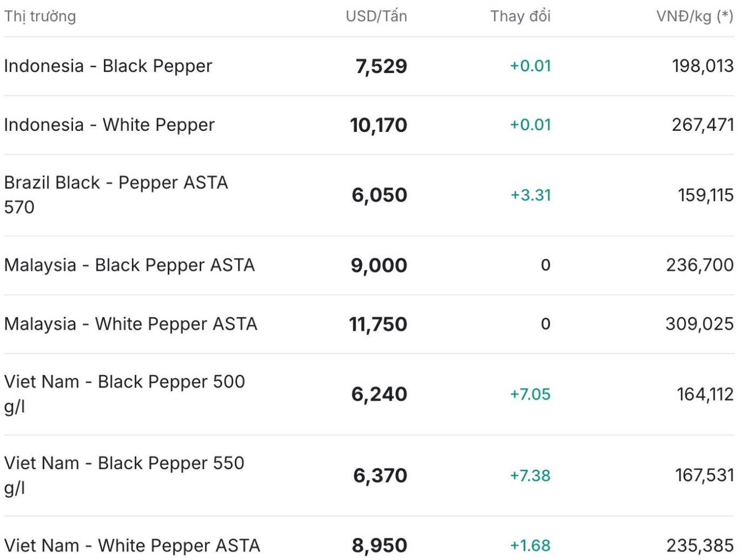Click the Thay đổi column header
Image resolution: width=747 pixels, height=560 pixels.
[520, 16]
